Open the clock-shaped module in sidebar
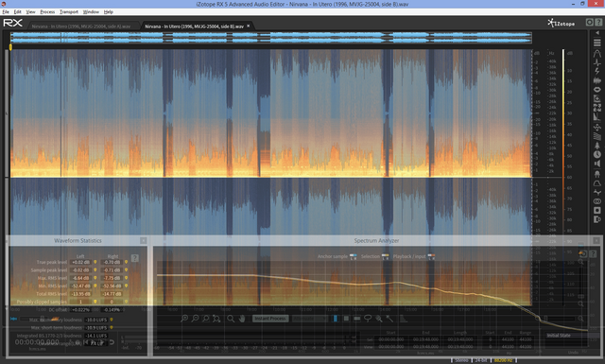605x364 pixels. (596, 154)
